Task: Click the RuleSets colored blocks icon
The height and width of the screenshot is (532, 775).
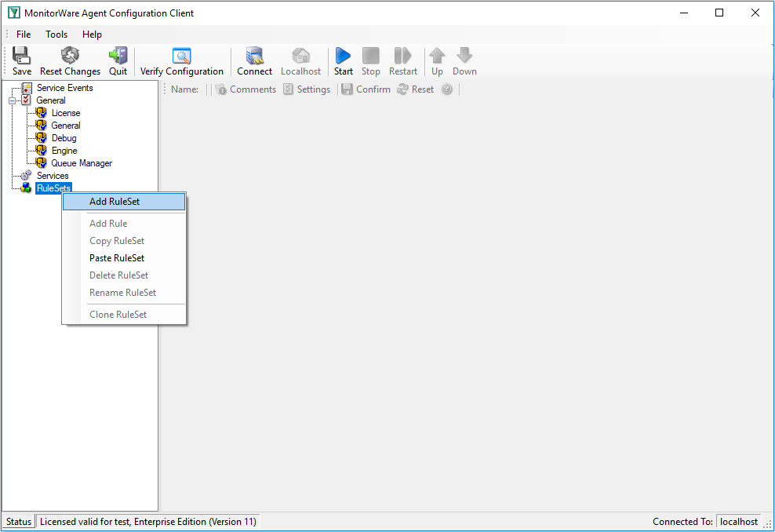Action: 26,188
